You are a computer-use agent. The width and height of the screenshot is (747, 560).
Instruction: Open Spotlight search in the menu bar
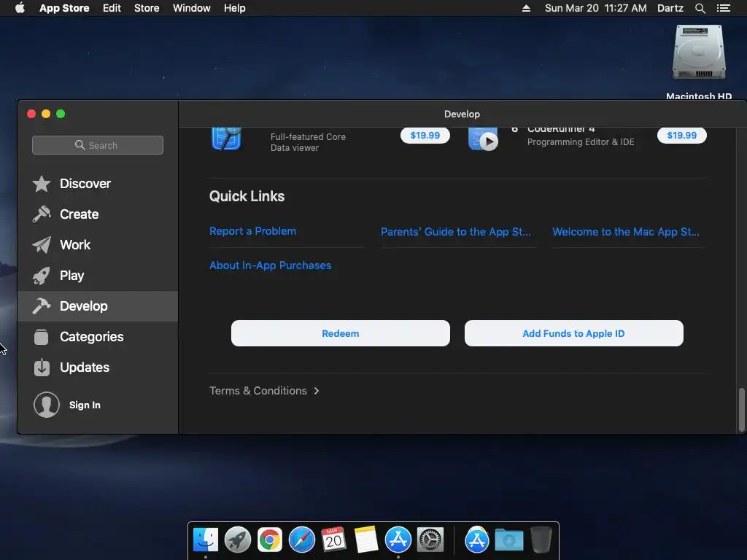point(700,8)
